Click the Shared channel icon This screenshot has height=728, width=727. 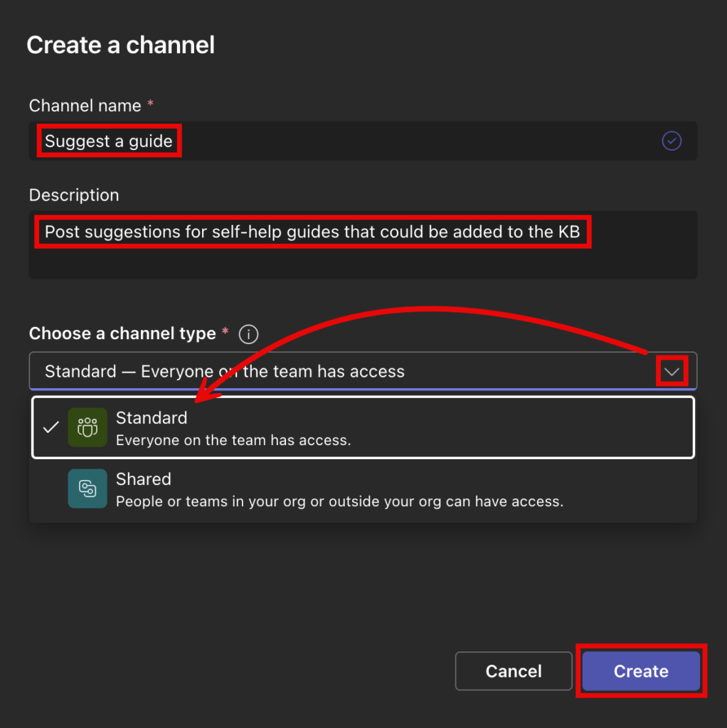pyautogui.click(x=87, y=488)
